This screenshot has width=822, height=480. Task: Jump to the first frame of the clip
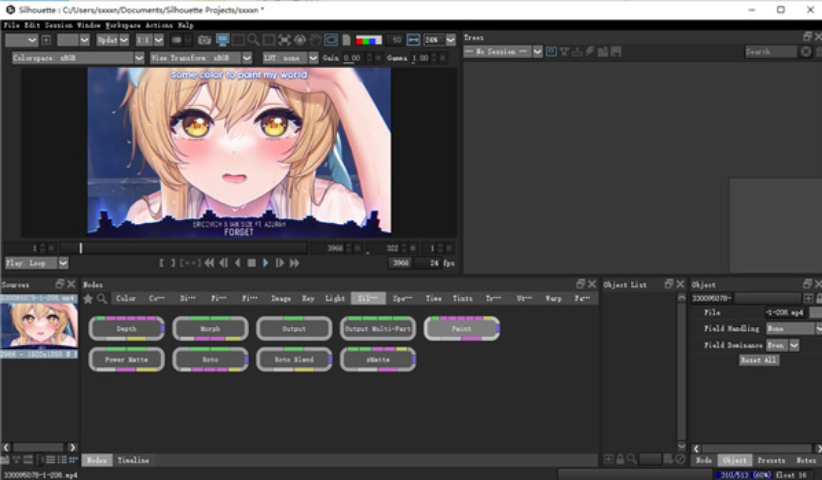click(x=209, y=263)
